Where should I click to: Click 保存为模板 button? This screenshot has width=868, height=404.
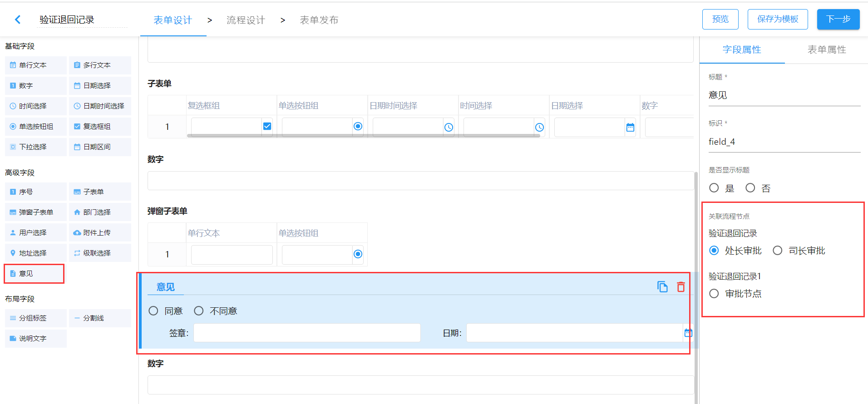pyautogui.click(x=778, y=19)
